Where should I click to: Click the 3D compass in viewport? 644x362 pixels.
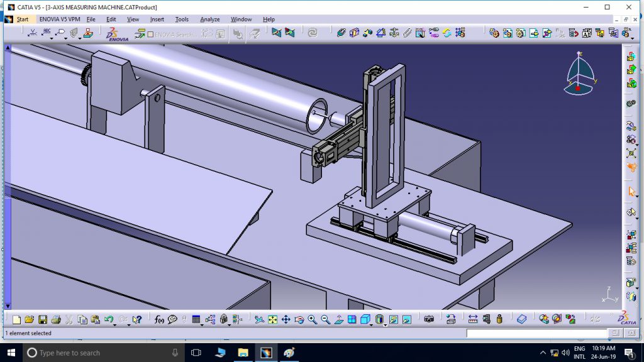coord(579,74)
